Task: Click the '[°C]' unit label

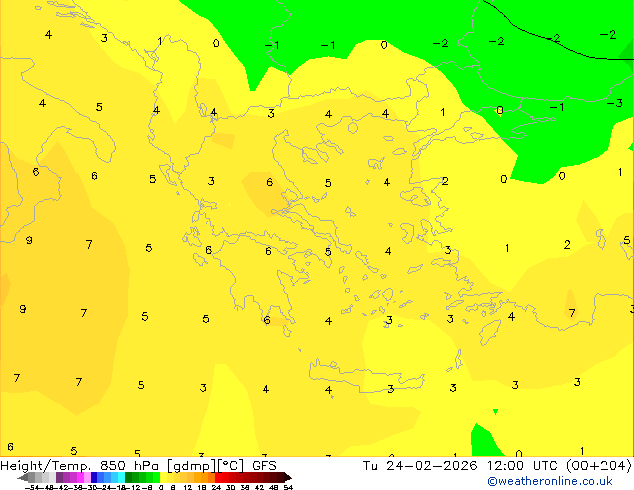Action: pyautogui.click(x=231, y=466)
